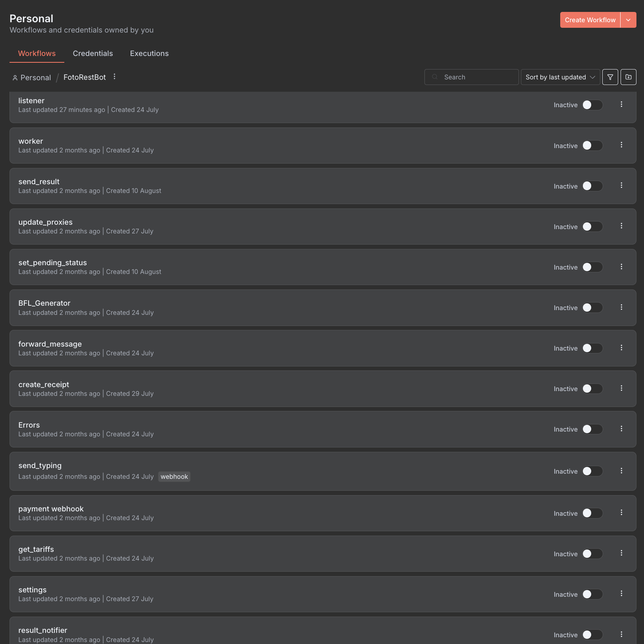Open the three-dot menu for get_tariffs workflow
Viewport: 644px width, 644px height.
point(621,553)
